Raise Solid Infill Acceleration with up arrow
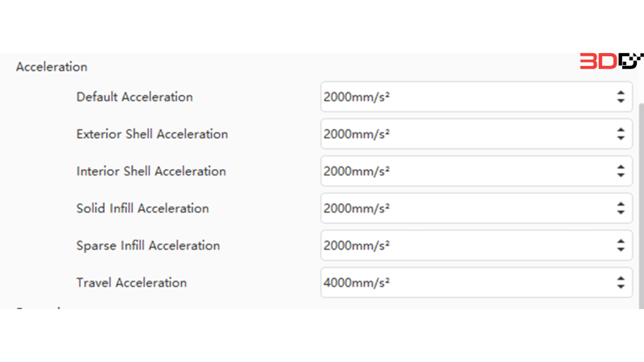Screen dimensions: 644x362 point(621,204)
